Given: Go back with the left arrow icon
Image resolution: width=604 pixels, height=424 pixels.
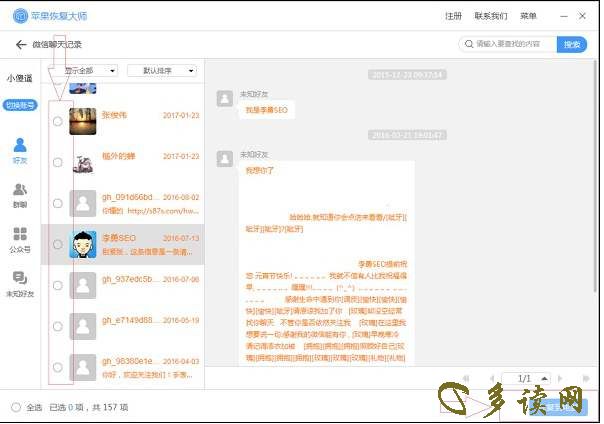Looking at the screenshot, I should [21, 45].
